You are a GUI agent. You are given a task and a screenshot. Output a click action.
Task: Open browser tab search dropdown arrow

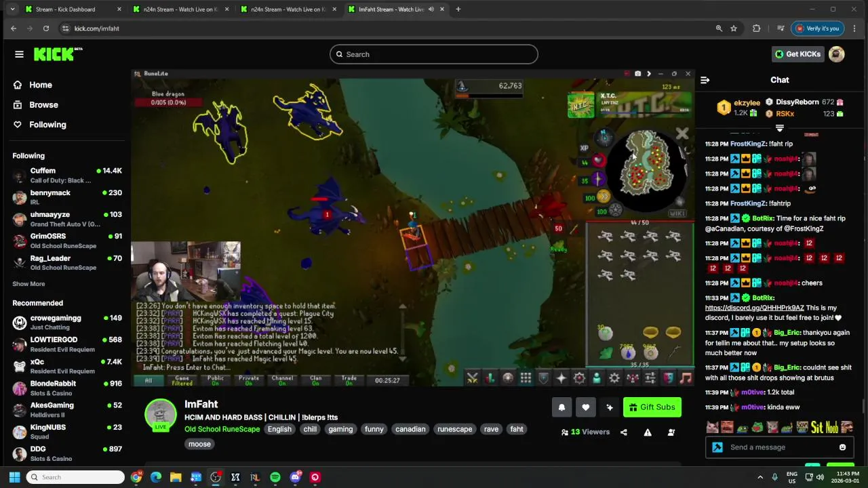click(12, 9)
